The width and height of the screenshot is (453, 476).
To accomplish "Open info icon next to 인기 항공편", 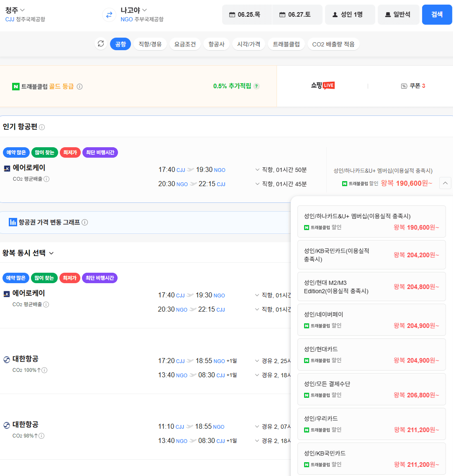I will coord(42,127).
